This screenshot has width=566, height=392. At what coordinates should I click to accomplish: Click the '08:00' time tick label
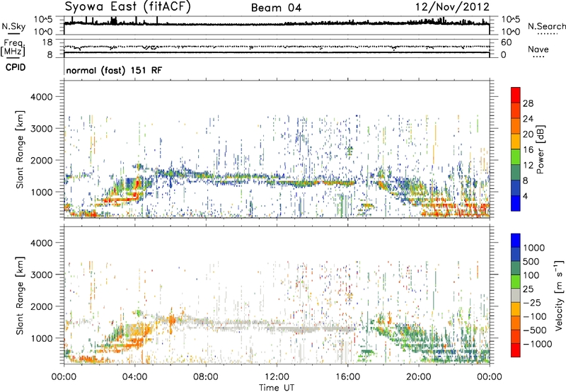pos(206,377)
